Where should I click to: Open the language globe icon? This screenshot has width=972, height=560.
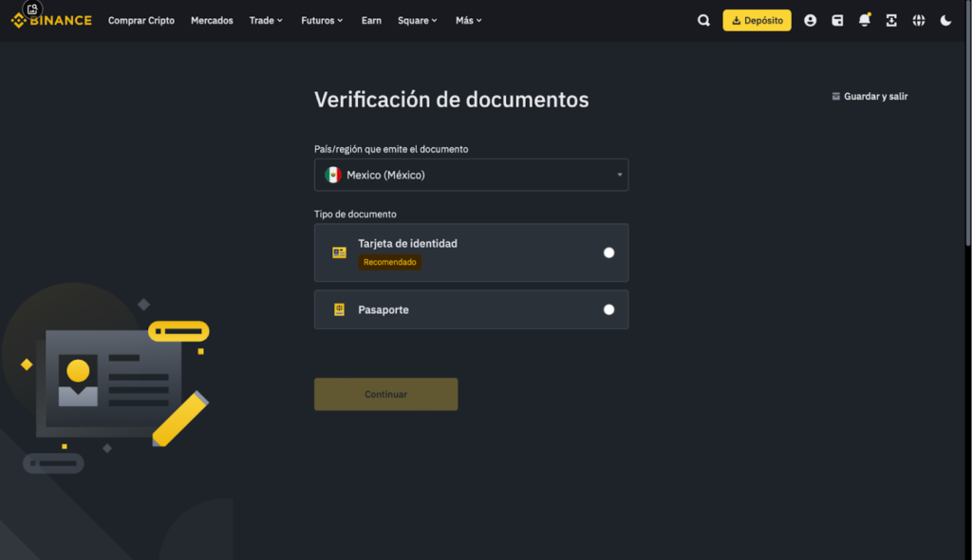click(918, 20)
